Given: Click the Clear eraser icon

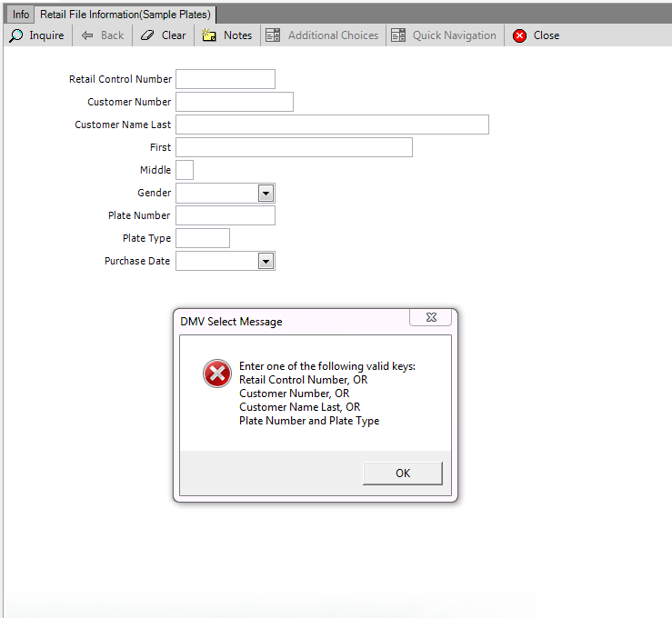Looking at the screenshot, I should 148,35.
